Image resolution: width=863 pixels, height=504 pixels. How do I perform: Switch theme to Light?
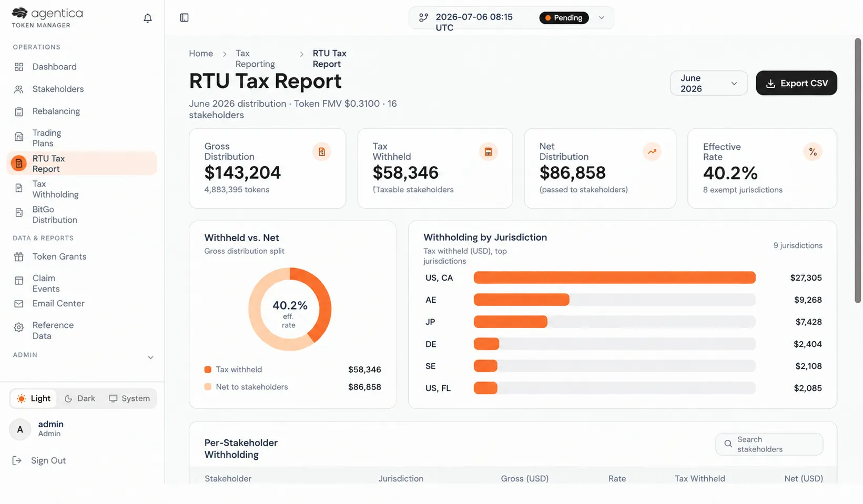point(34,398)
